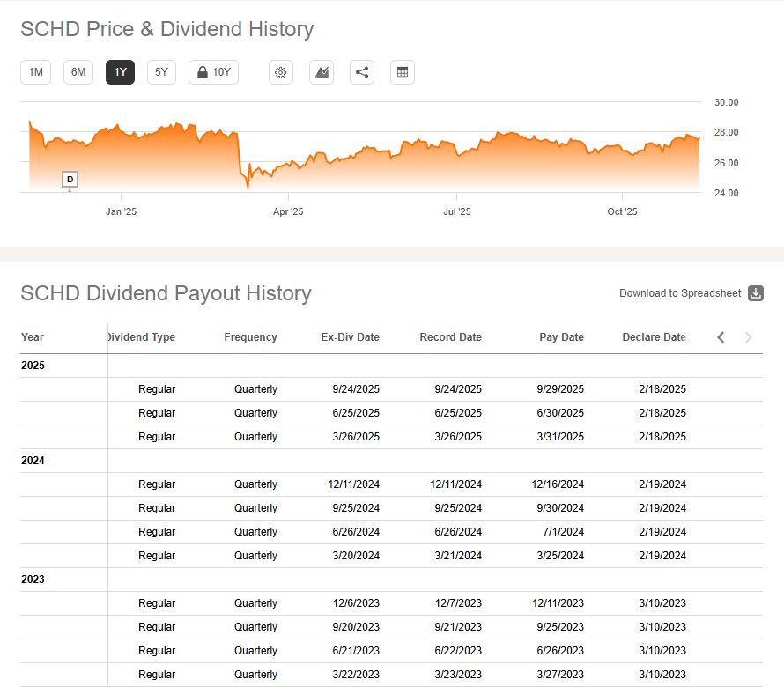Click Apr '25 axis label on chart

288,211
